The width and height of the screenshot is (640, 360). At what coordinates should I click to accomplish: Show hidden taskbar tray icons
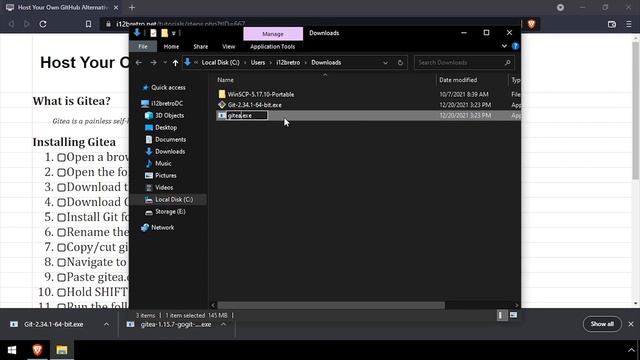pos(631,350)
